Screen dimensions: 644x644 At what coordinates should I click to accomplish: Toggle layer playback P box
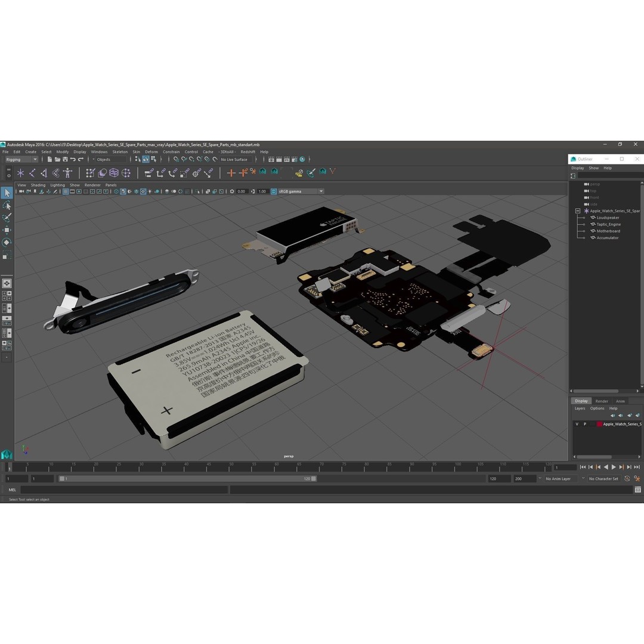(585, 424)
